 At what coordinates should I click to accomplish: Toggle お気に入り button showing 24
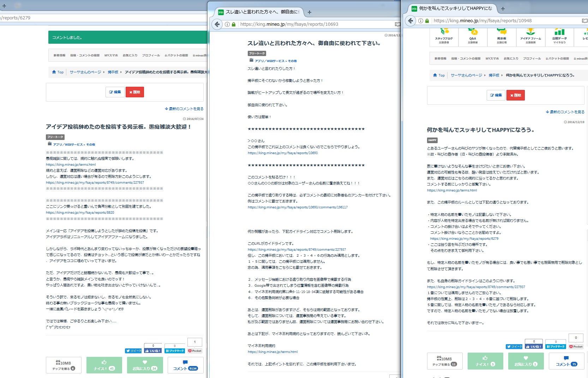pos(145,365)
